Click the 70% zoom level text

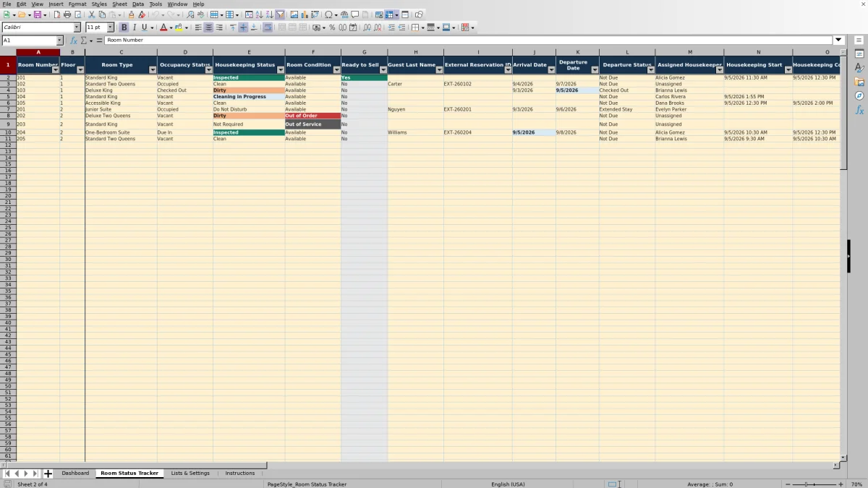tap(856, 484)
